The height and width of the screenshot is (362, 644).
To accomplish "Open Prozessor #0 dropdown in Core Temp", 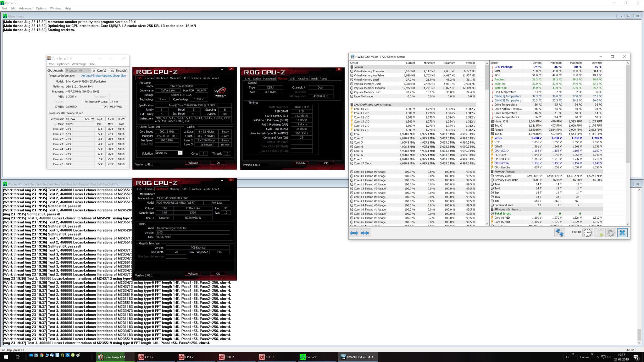I will point(78,70).
